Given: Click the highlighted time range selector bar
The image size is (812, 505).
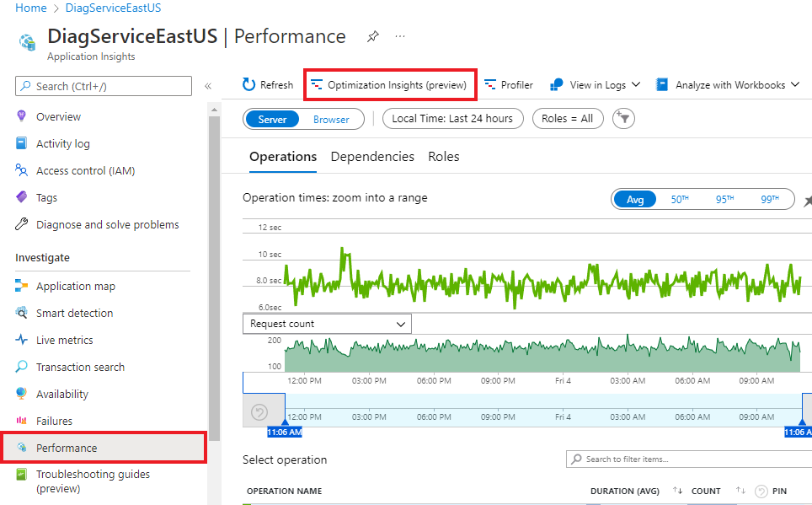Looking at the screenshot, I should click(543, 410).
